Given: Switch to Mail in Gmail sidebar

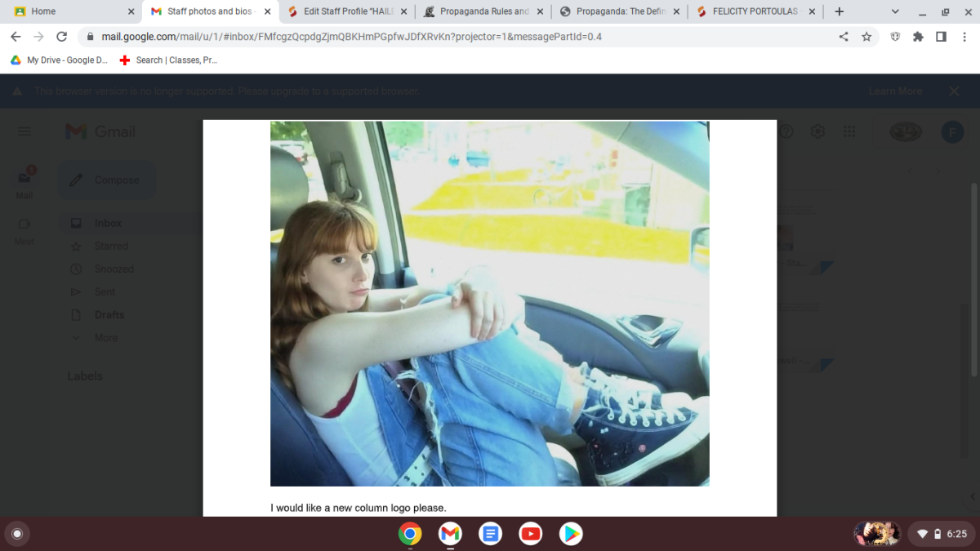Looking at the screenshot, I should pyautogui.click(x=24, y=183).
